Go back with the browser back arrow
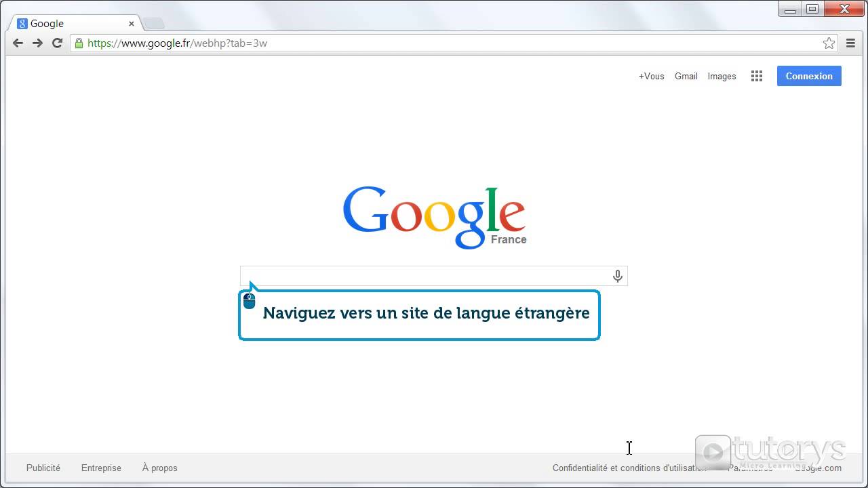This screenshot has height=488, width=868. point(18,43)
